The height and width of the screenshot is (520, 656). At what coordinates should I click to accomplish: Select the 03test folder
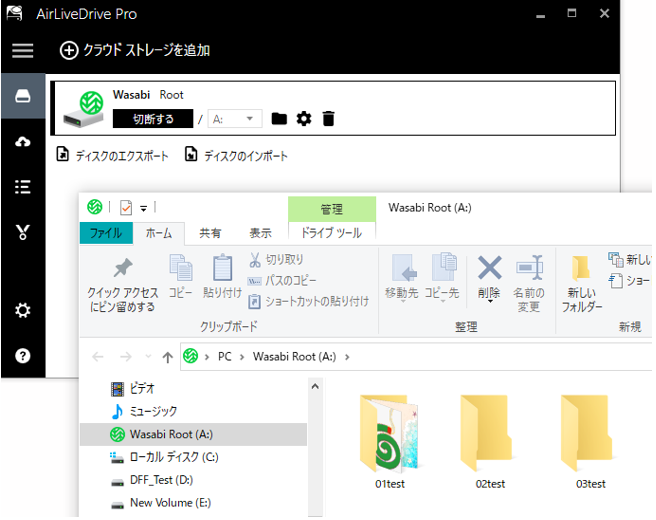tap(590, 442)
